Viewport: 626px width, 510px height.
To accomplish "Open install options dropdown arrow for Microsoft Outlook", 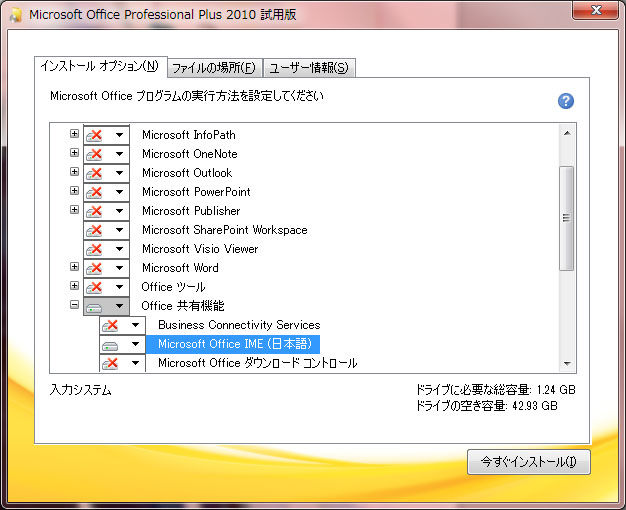I will tap(119, 173).
